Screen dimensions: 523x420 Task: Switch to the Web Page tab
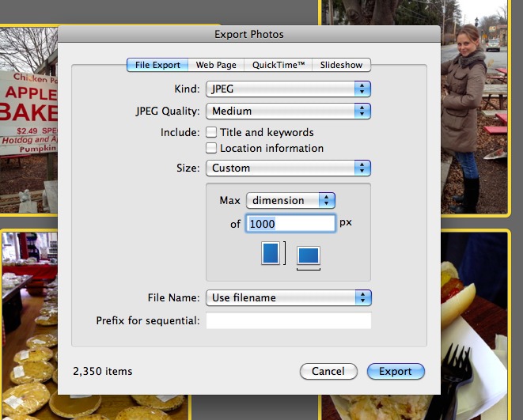(x=216, y=65)
